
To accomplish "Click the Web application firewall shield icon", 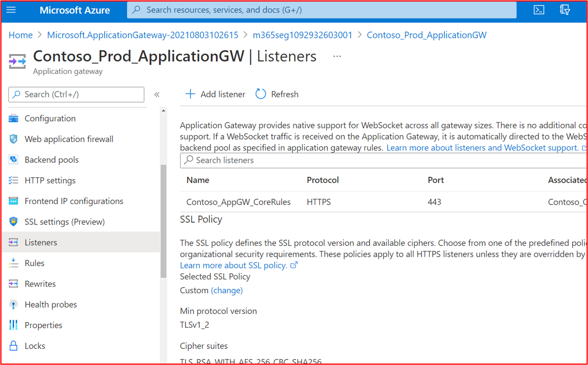I will [x=13, y=139].
